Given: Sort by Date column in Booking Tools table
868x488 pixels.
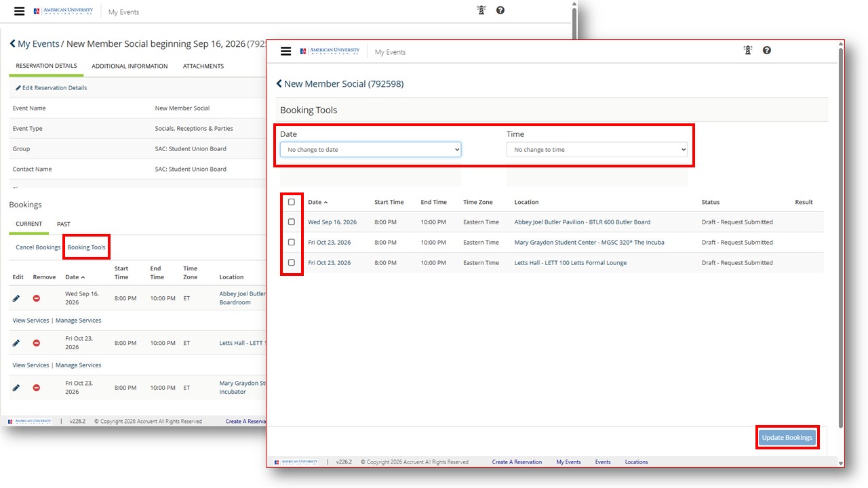Looking at the screenshot, I should pyautogui.click(x=317, y=202).
